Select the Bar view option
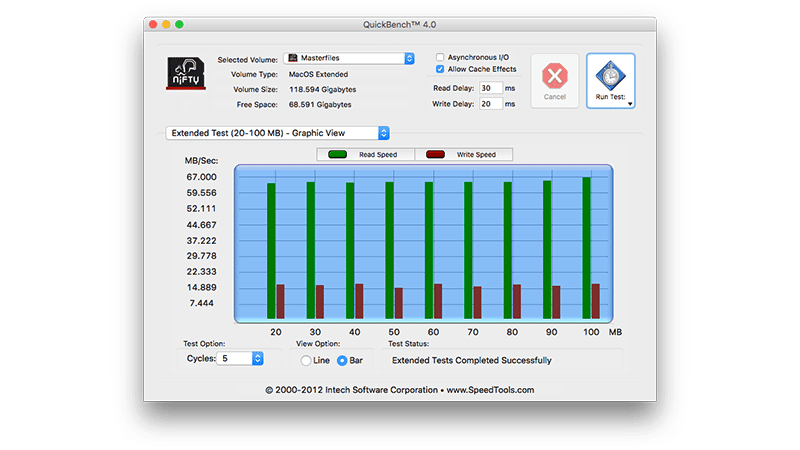 point(342,360)
